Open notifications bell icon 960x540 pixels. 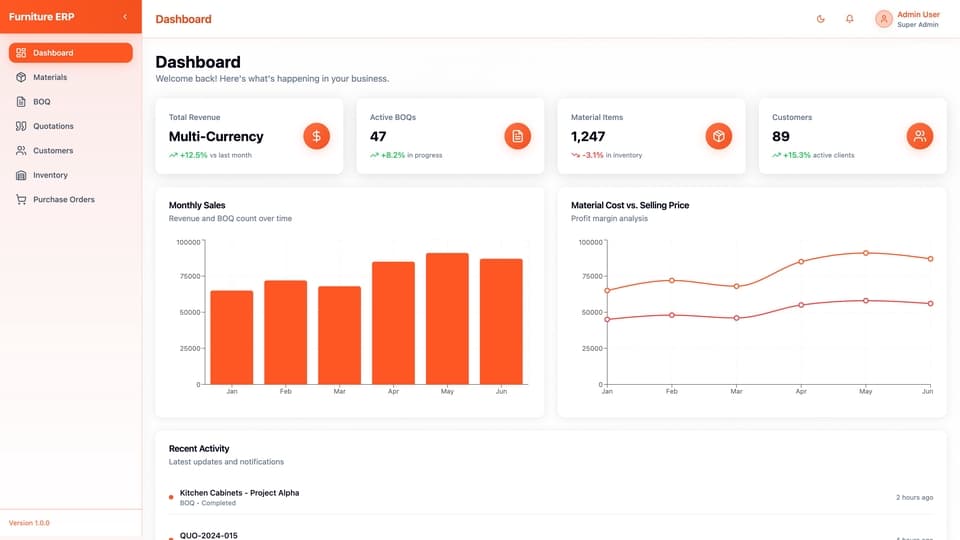coord(849,19)
